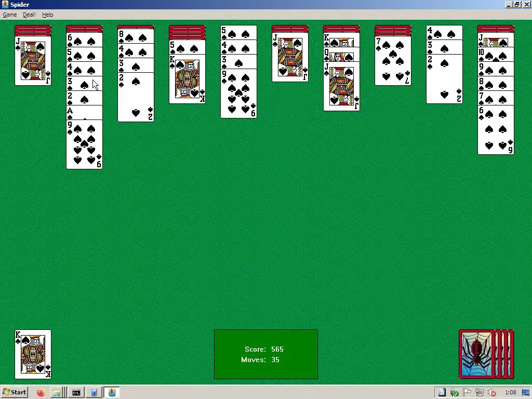Click the taskbar clock showing 1:08

pyautogui.click(x=510, y=393)
